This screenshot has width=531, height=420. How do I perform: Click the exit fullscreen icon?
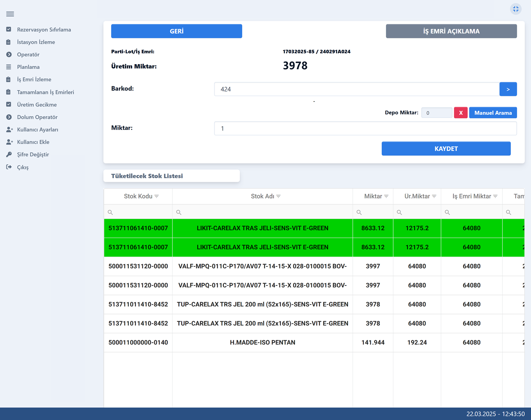[x=515, y=9]
